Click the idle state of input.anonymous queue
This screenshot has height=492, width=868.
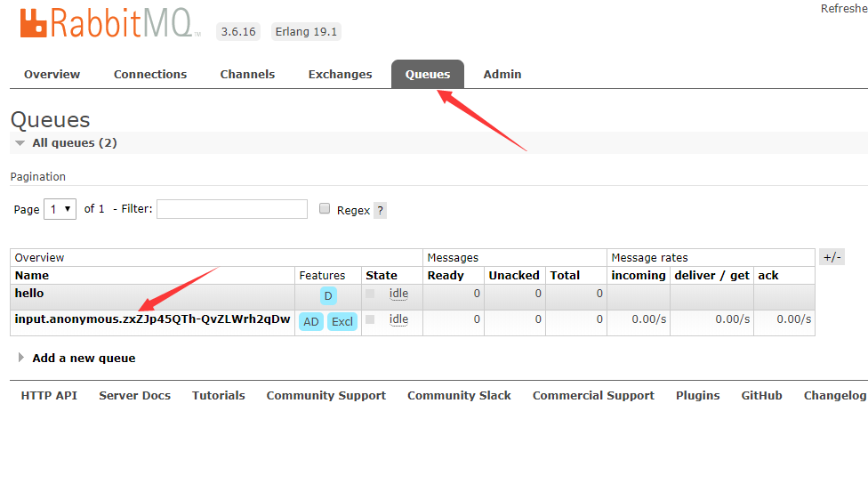398,319
